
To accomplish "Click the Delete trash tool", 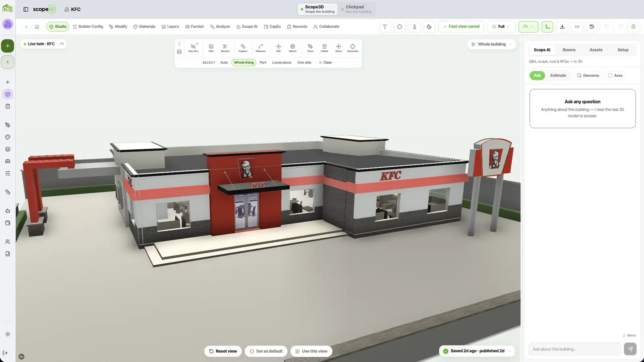I will pyautogui.click(x=324, y=48).
